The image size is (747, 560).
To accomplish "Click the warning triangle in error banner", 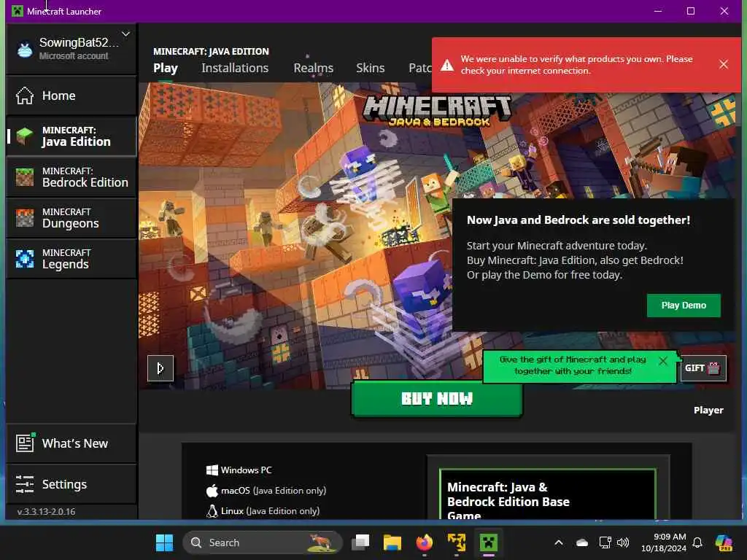I will pos(447,65).
